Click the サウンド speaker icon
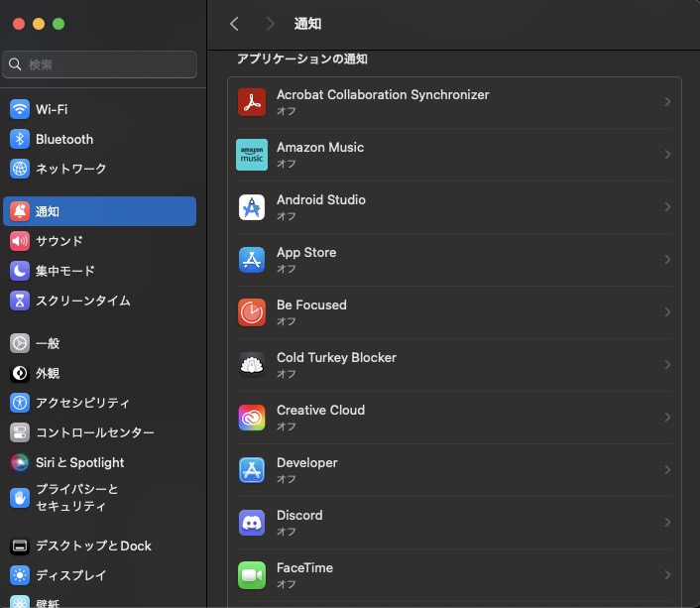This screenshot has width=700, height=608. [20, 241]
